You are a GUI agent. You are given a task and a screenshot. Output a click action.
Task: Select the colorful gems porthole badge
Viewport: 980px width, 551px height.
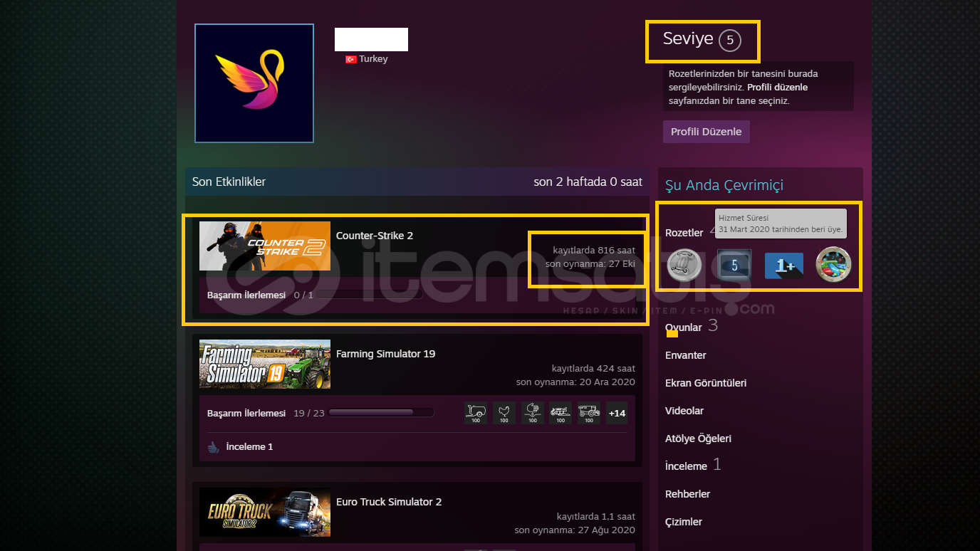tap(833, 265)
